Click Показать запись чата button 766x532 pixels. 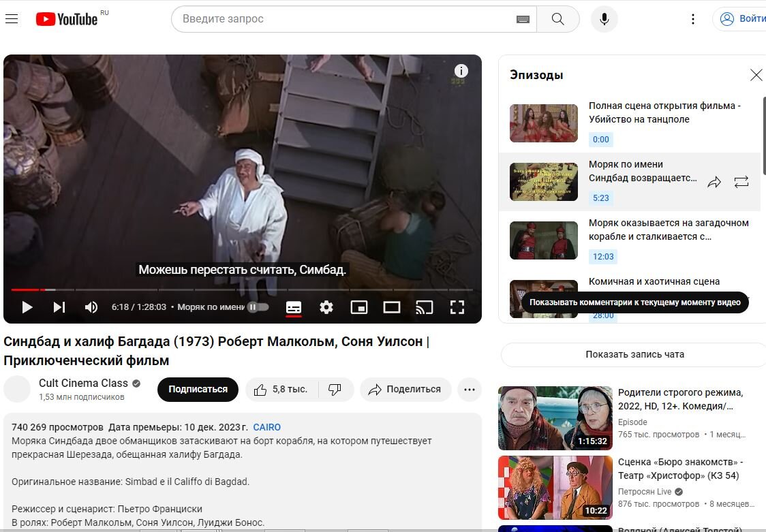pos(634,354)
